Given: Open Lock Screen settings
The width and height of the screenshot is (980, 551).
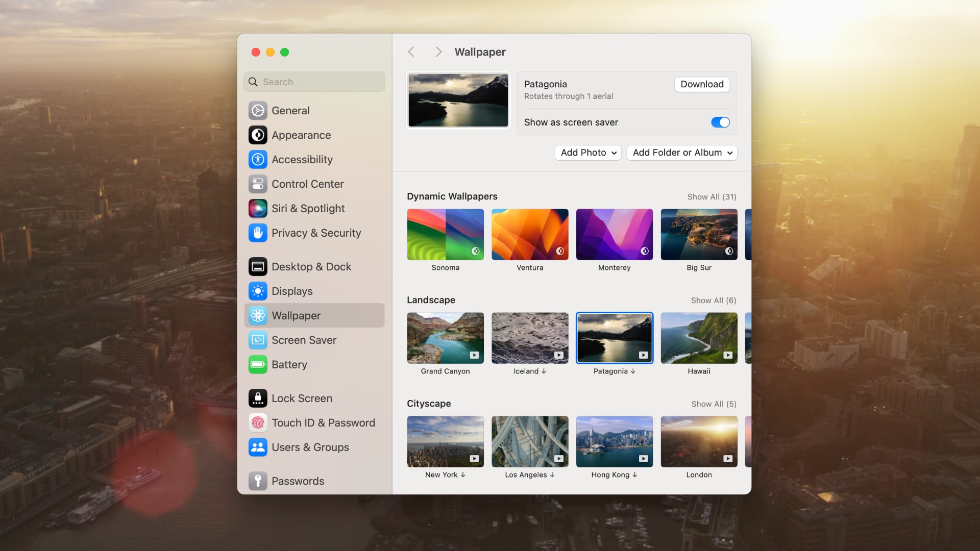Looking at the screenshot, I should pos(314,398).
